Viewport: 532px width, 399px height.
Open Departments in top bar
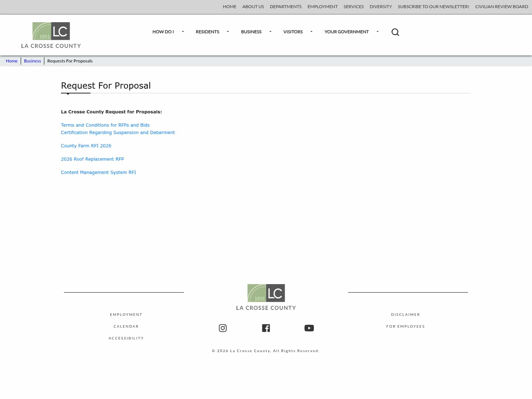(x=286, y=7)
